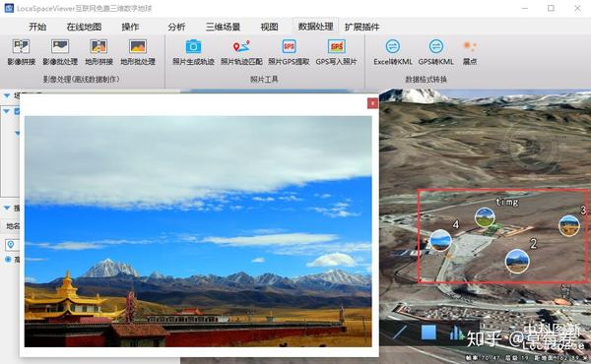Maximize the LocaSpaceViewer window

pyautogui.click(x=551, y=8)
